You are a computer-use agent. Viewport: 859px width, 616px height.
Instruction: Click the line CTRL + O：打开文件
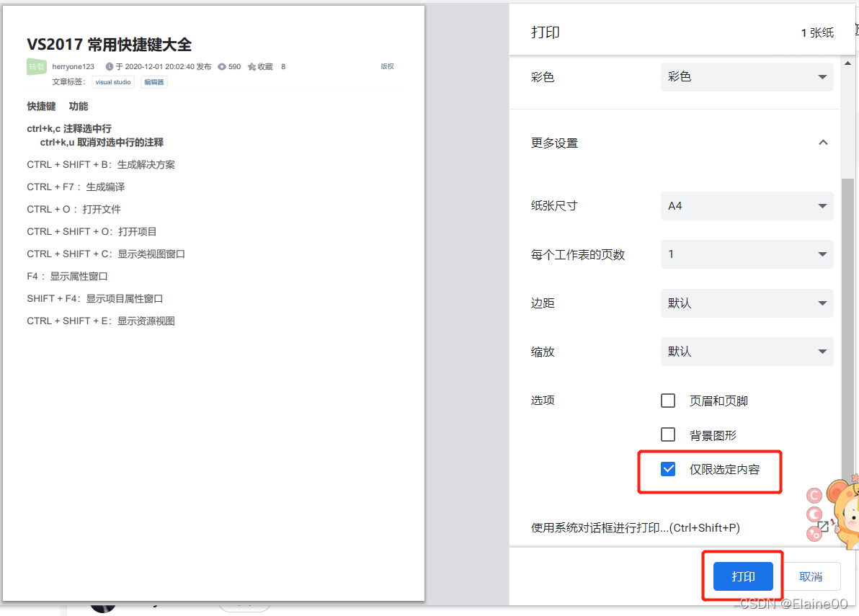tap(74, 209)
